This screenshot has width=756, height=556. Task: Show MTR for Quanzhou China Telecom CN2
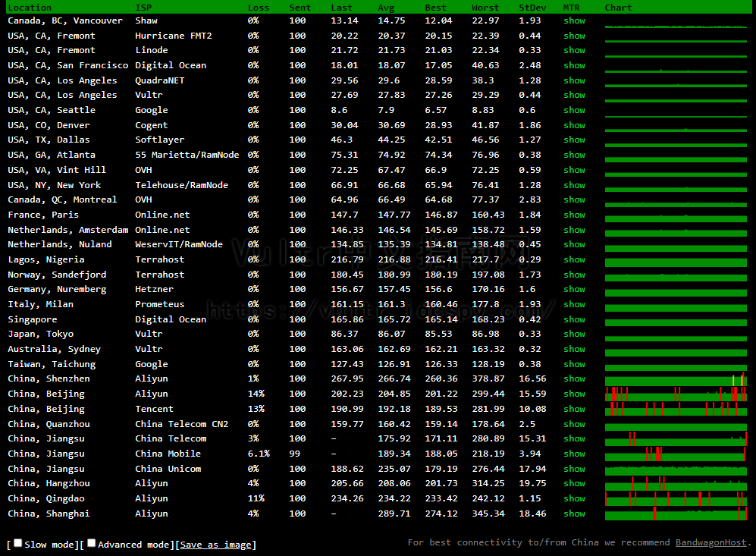[574, 424]
